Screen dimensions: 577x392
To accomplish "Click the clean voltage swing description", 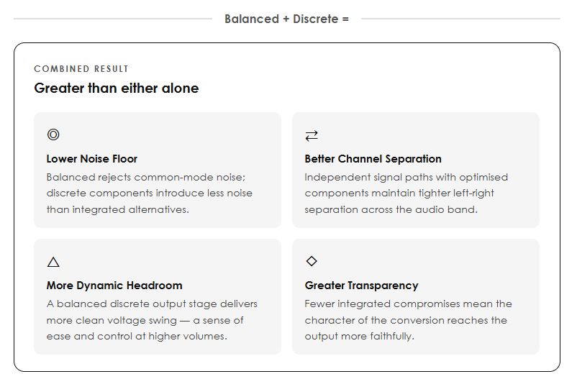I will click(152, 320).
